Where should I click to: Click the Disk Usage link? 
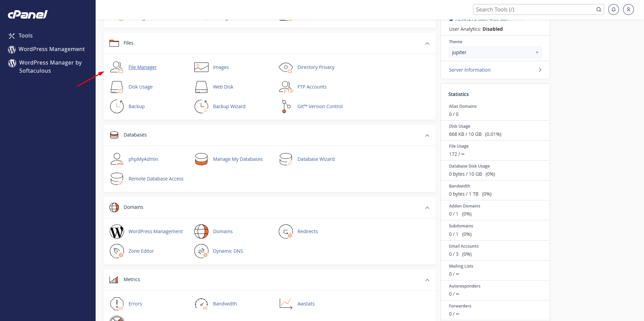pos(141,87)
